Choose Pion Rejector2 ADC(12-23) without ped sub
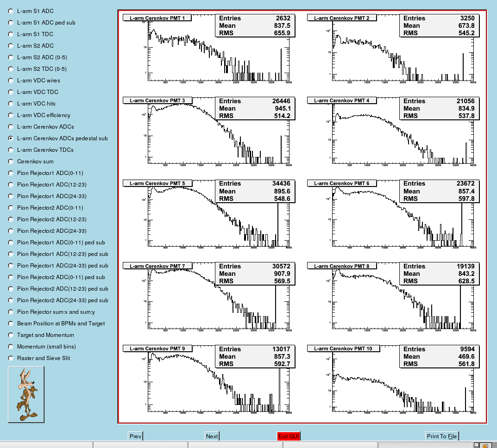Image resolution: width=497 pixels, height=448 pixels. (x=11, y=219)
